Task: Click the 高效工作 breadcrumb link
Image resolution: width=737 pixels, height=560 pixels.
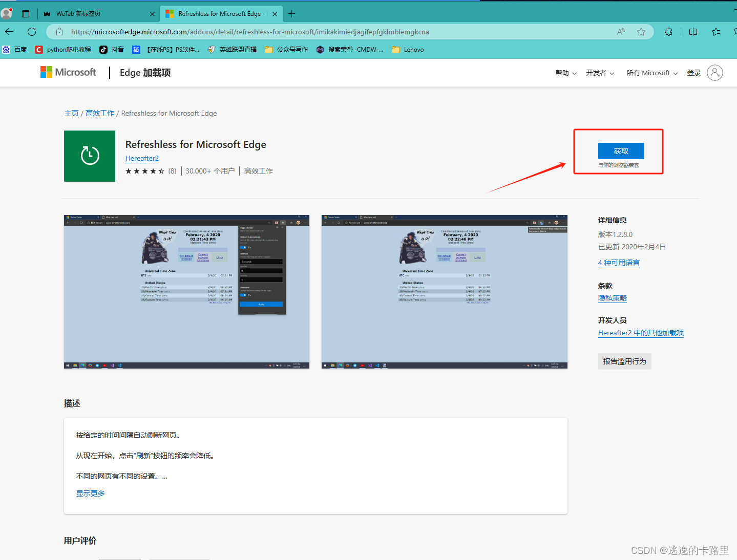Action: 100,113
